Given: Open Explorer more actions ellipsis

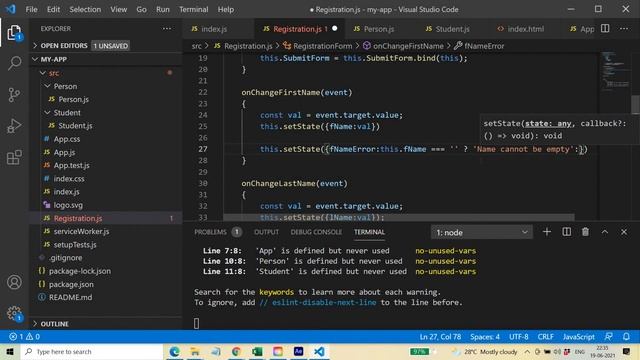Looking at the screenshot, I should tap(167, 29).
